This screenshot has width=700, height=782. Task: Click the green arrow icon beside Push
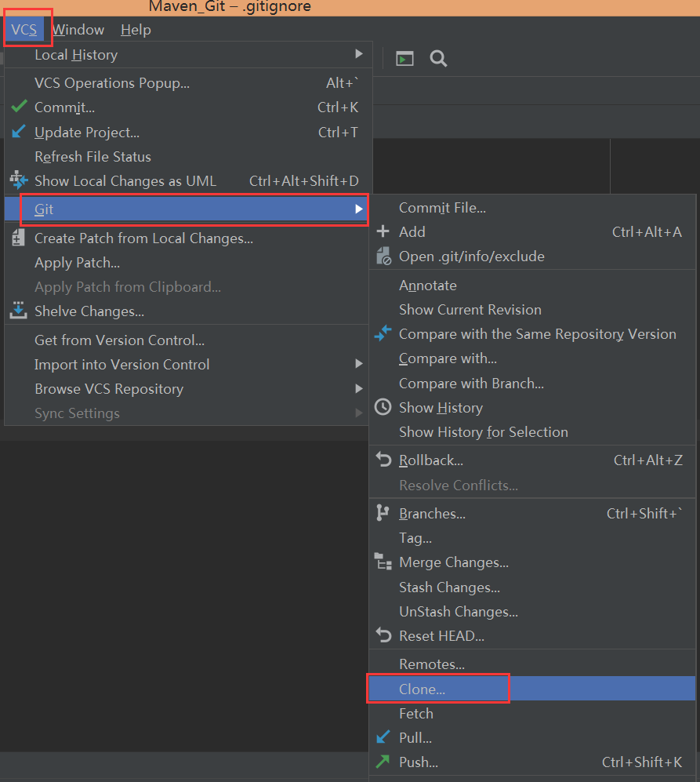[383, 761]
